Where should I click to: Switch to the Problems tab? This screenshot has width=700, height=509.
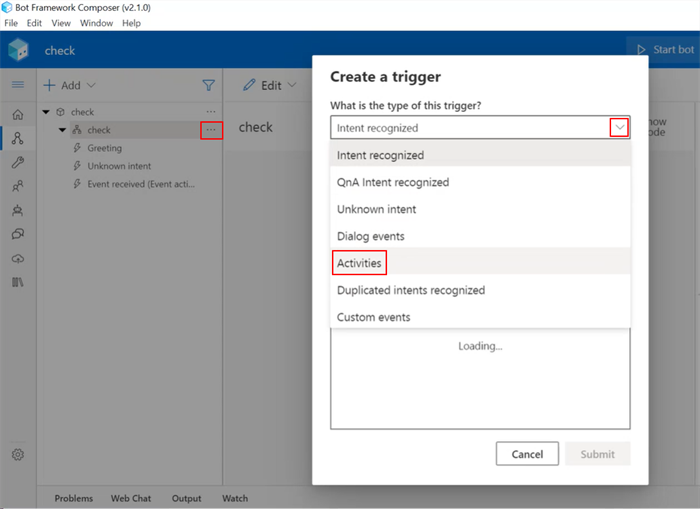[x=74, y=498]
